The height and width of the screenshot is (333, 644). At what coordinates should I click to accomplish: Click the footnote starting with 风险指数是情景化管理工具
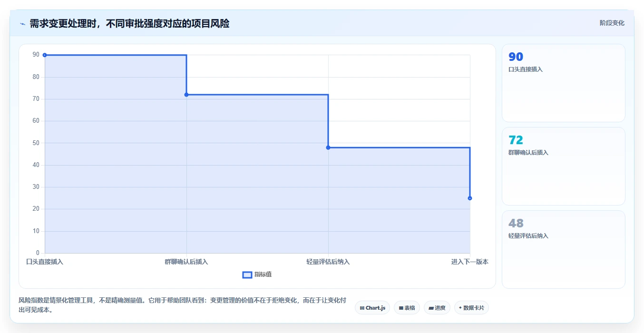182,305
